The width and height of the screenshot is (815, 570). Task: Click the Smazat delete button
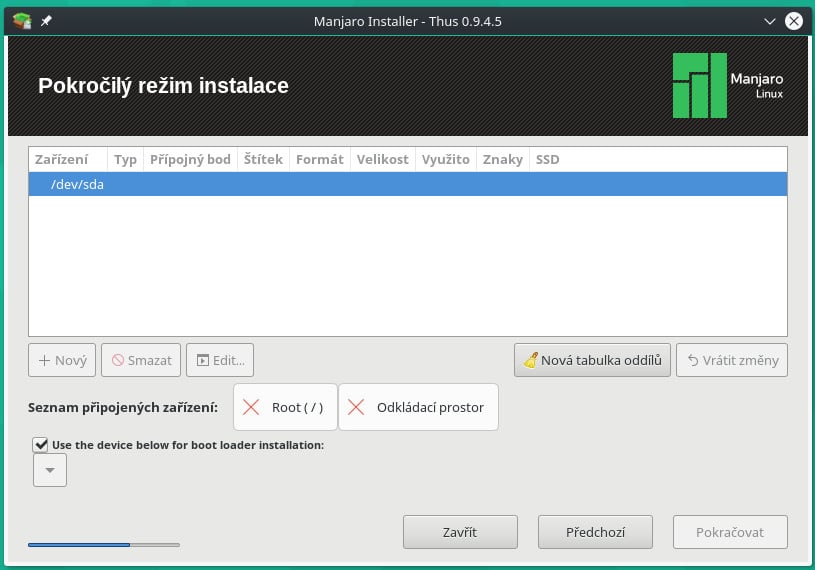point(141,360)
